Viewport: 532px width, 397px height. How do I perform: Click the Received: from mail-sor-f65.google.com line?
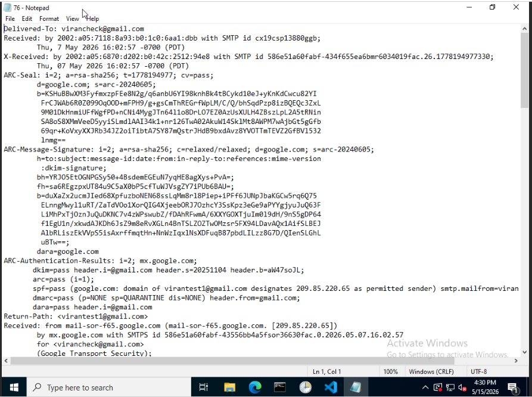170,325
